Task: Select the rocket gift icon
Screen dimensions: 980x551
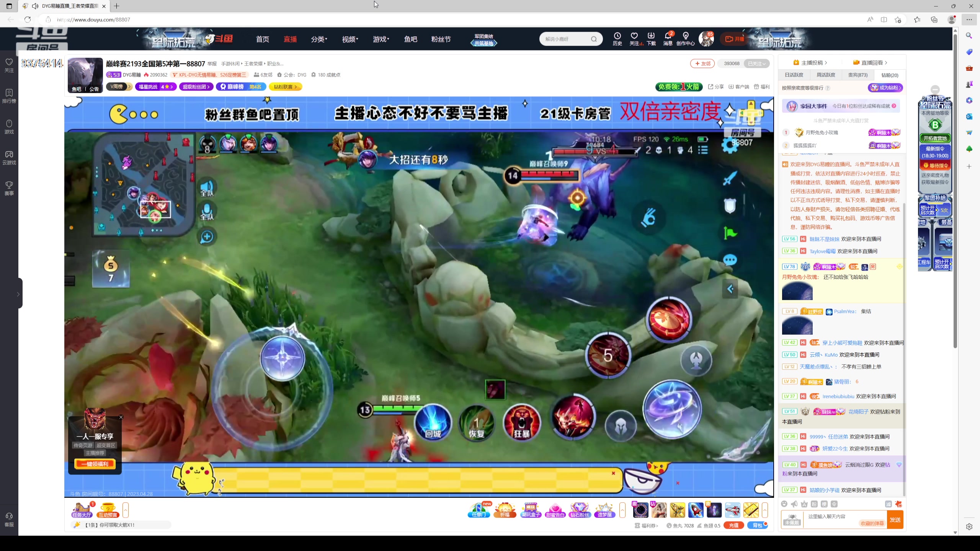Action: (696, 510)
